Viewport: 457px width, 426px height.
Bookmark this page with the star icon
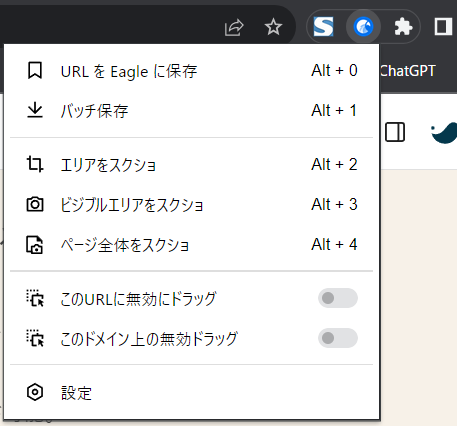pyautogui.click(x=273, y=27)
